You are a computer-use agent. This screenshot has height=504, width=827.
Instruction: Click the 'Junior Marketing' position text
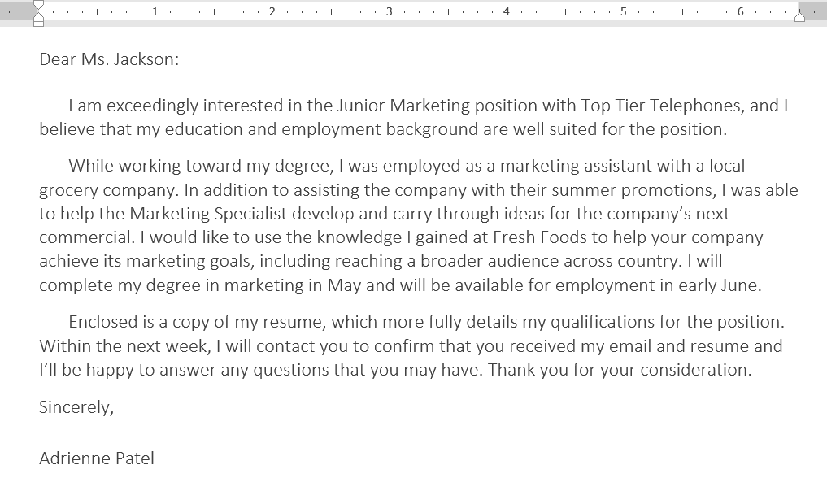click(x=403, y=106)
